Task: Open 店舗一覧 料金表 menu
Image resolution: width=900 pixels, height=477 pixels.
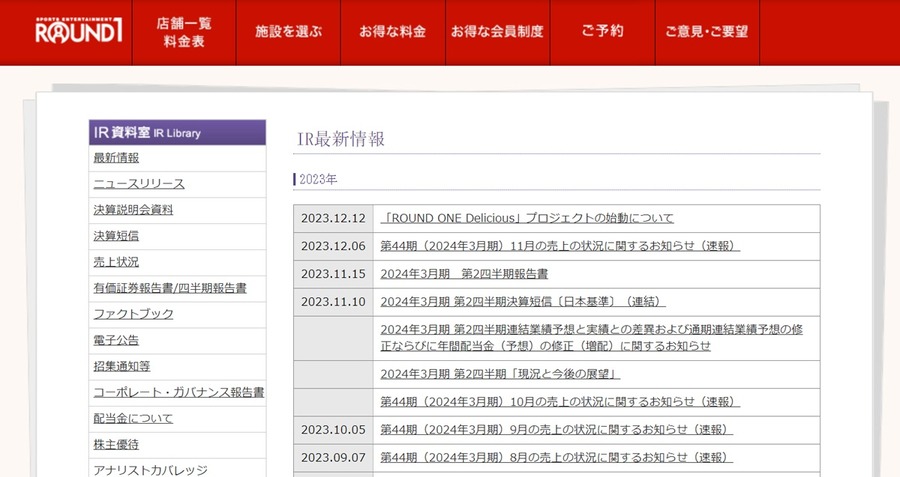Action: pyautogui.click(x=184, y=32)
